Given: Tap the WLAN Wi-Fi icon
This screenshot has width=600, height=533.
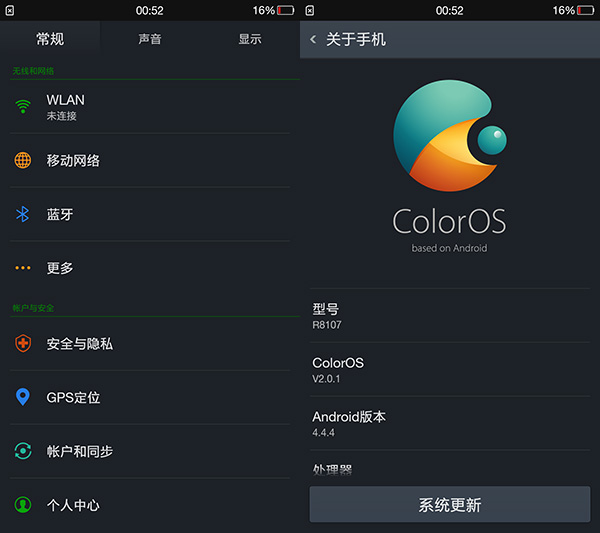Looking at the screenshot, I should coord(23,107).
